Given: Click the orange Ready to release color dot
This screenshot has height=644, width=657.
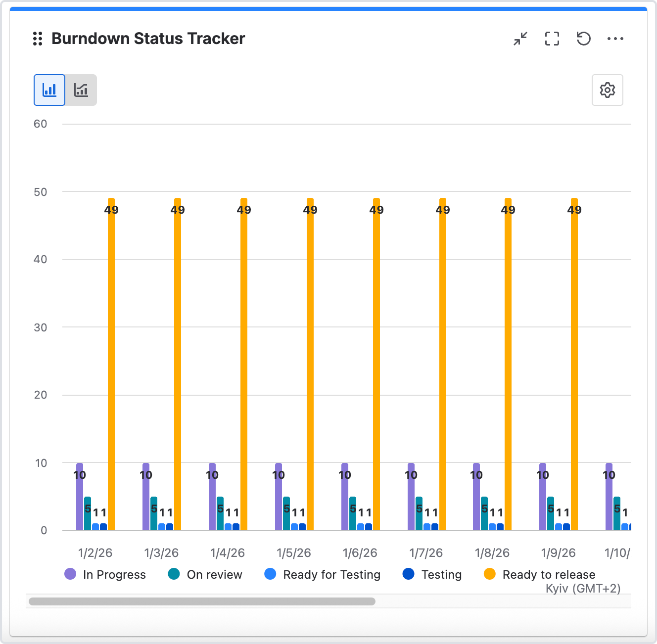Looking at the screenshot, I should [x=490, y=574].
